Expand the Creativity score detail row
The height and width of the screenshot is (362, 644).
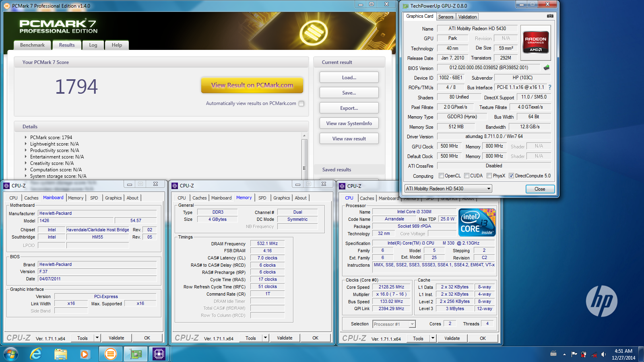pos(26,163)
